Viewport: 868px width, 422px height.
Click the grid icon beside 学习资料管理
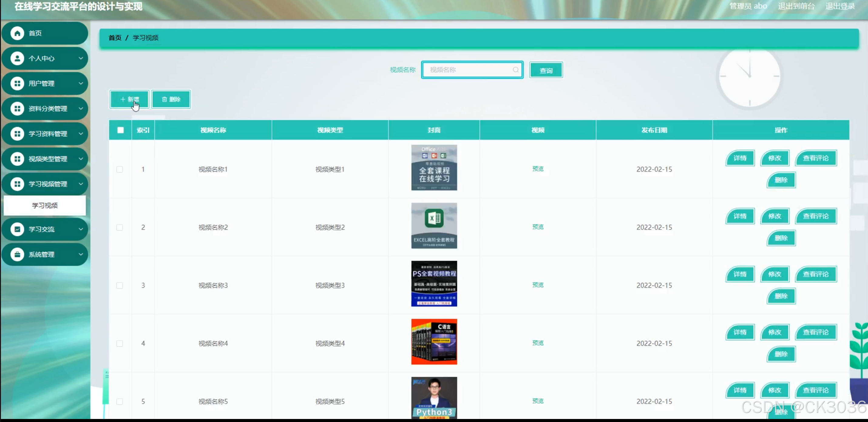tap(17, 134)
